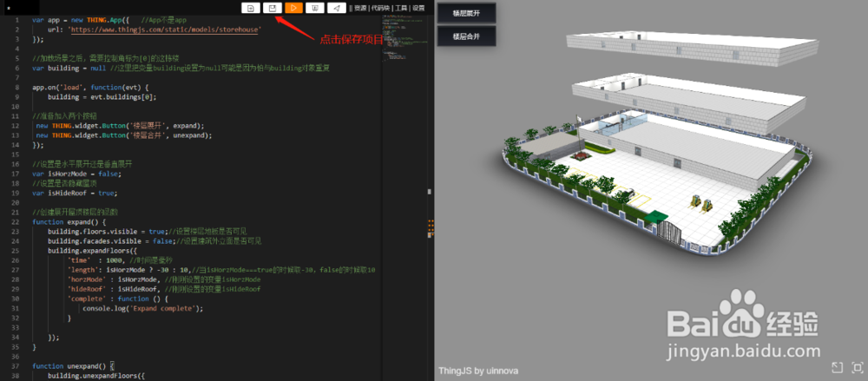Click the 'var isHorzMode = false;' line
Screen dimensions: 868x381
pyautogui.click(x=76, y=174)
